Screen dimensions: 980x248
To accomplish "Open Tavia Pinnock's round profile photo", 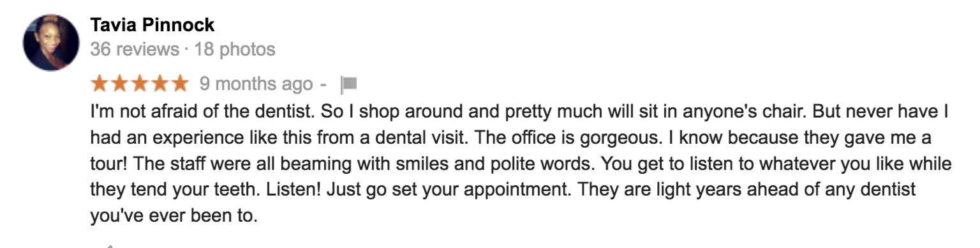I will (x=50, y=43).
